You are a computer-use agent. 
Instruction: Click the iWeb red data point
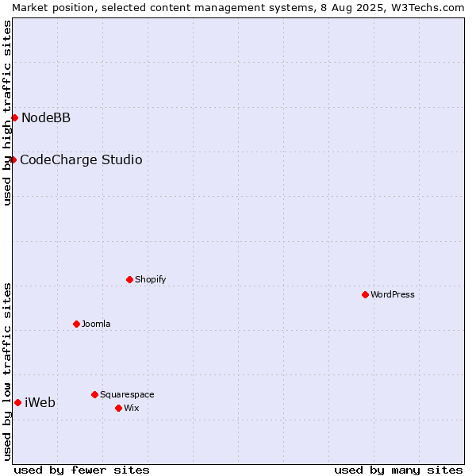18,403
